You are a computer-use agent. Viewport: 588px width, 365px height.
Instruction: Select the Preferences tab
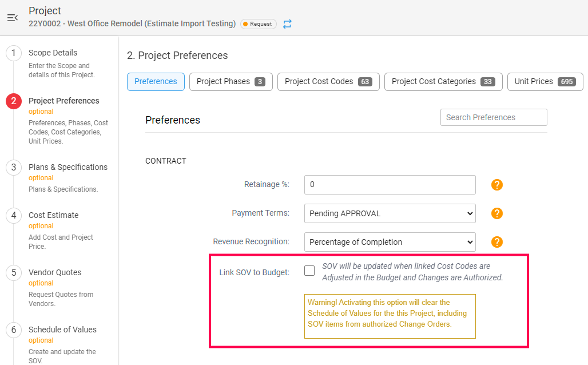click(x=156, y=82)
